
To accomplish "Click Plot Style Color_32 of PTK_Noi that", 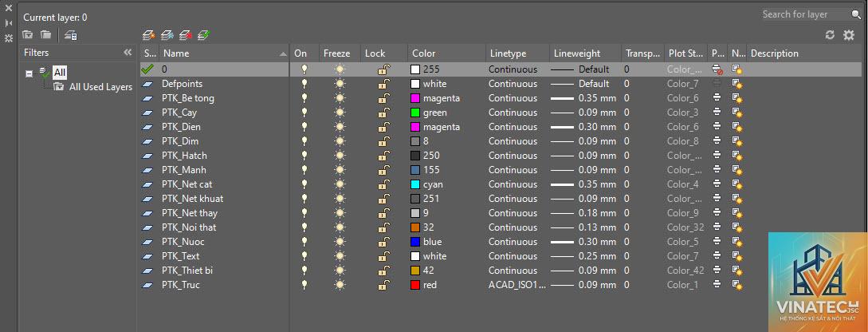I will (x=685, y=227).
